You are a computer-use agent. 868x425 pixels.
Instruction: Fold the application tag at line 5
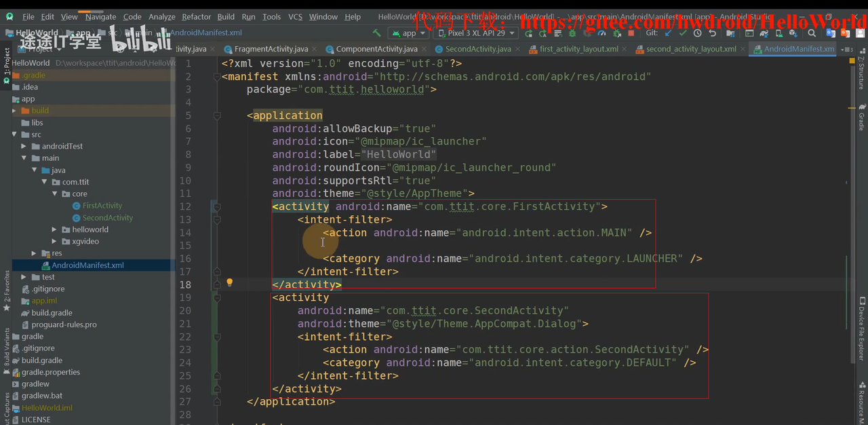[217, 115]
